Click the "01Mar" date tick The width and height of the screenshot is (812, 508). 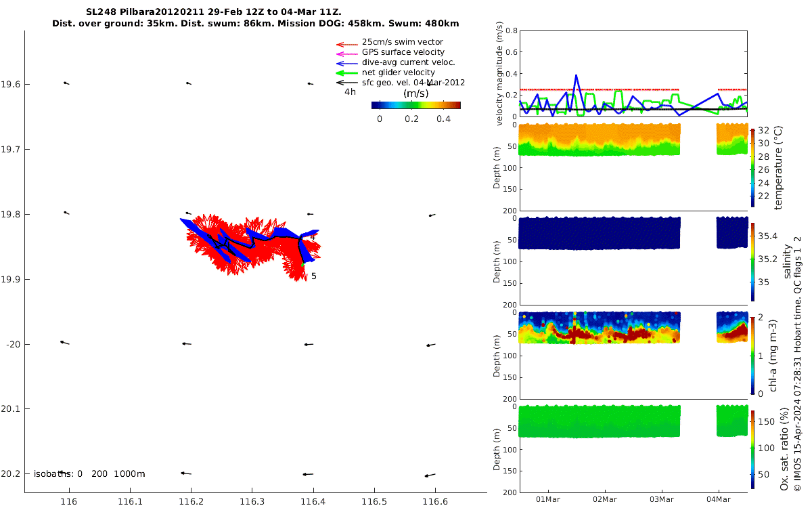pos(548,499)
